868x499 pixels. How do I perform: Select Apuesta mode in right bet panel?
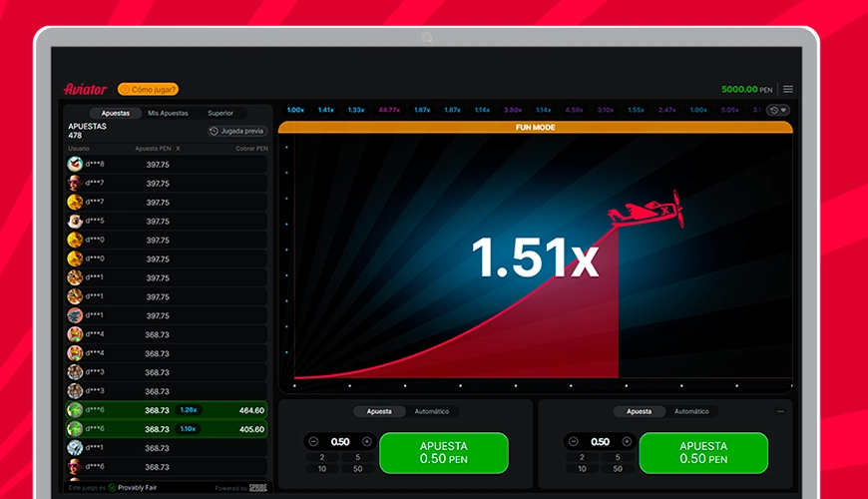tap(639, 411)
